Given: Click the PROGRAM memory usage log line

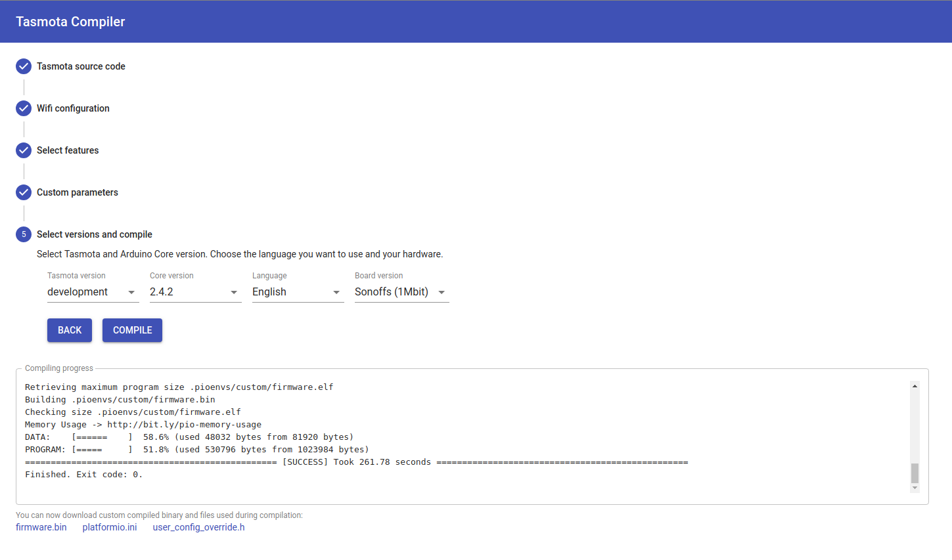Looking at the screenshot, I should tap(197, 450).
